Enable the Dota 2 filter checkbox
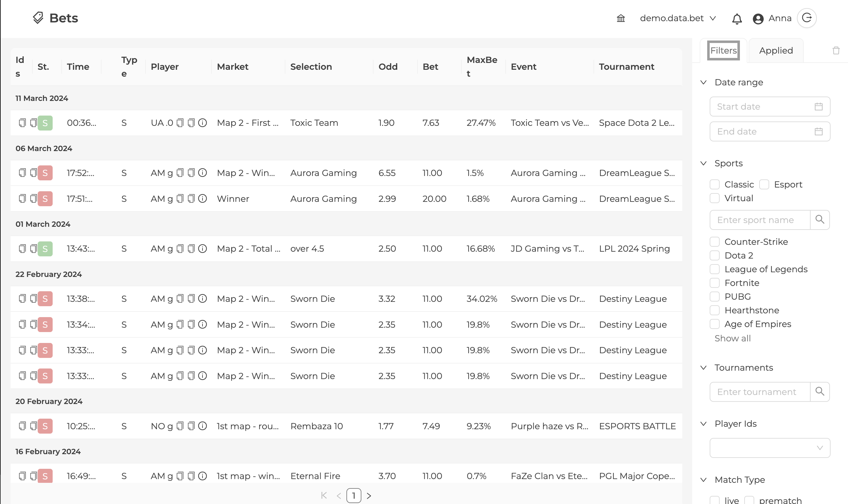 point(715,255)
